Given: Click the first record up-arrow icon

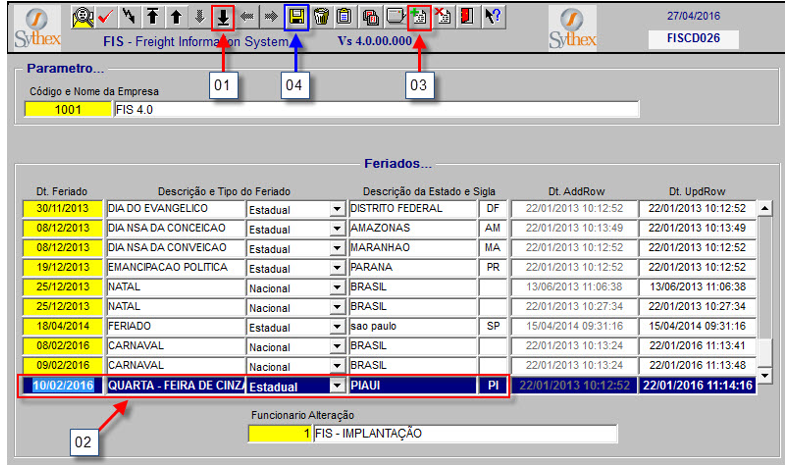Looking at the screenshot, I should 153,17.
